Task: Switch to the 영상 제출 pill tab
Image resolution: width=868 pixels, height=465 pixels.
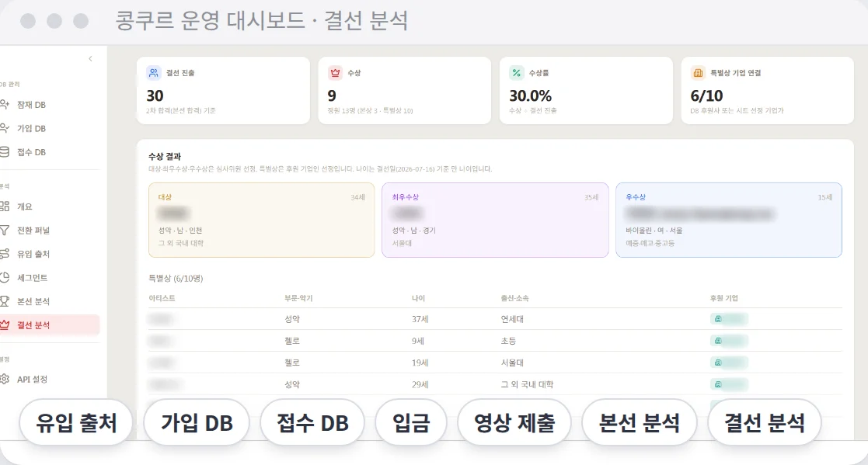Action: click(x=514, y=423)
